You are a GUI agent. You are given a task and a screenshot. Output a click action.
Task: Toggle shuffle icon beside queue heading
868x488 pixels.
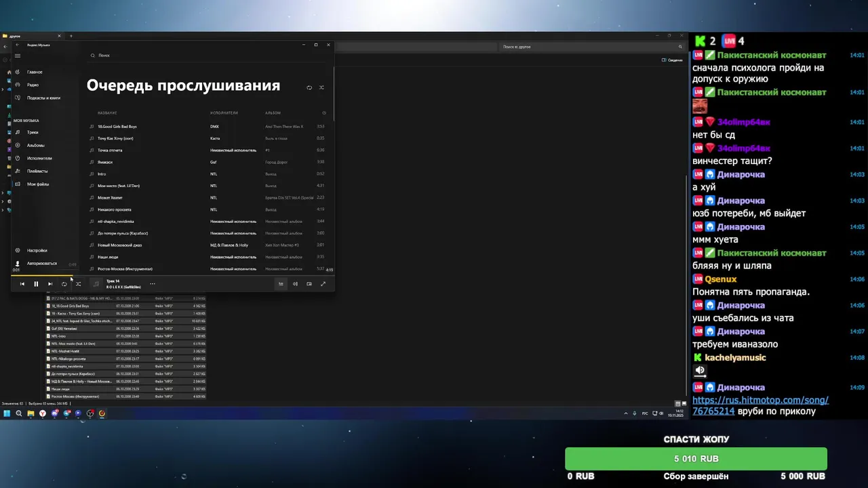point(321,87)
